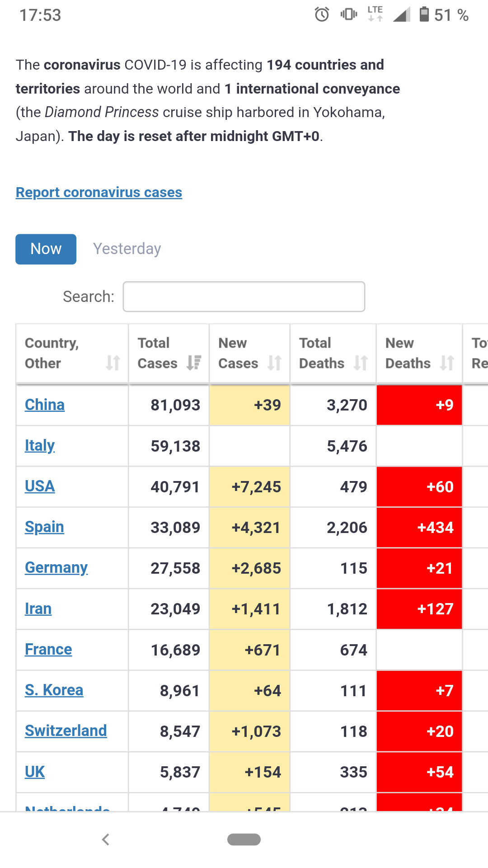Open the Italy country link

point(40,446)
